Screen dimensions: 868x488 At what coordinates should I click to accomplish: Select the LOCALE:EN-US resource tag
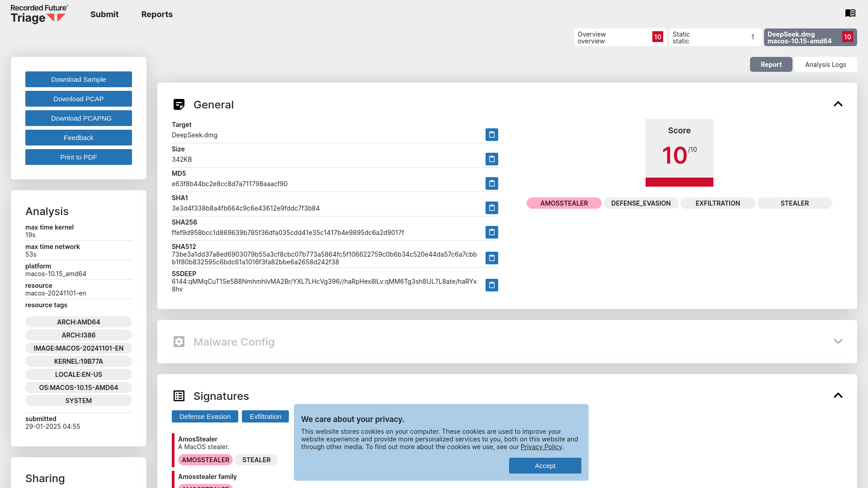tap(79, 375)
